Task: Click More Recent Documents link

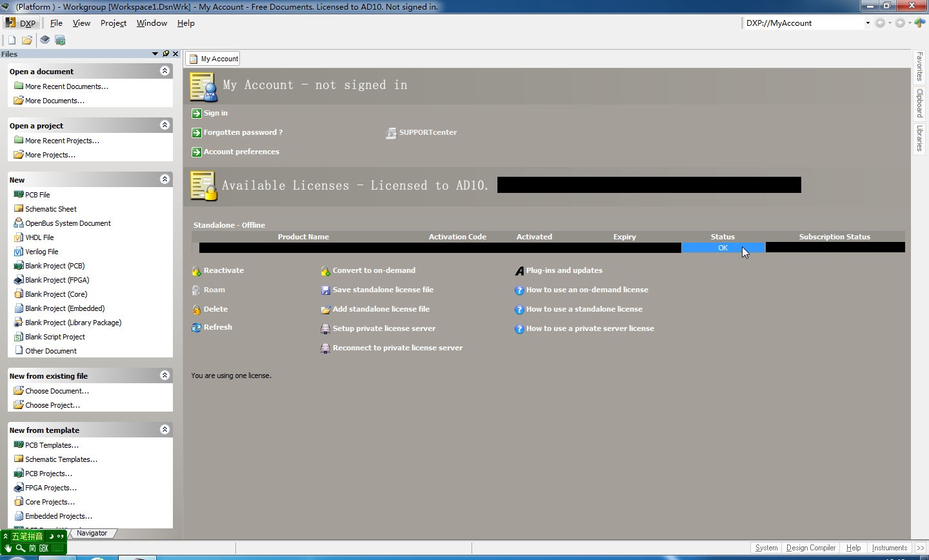Action: pos(66,86)
